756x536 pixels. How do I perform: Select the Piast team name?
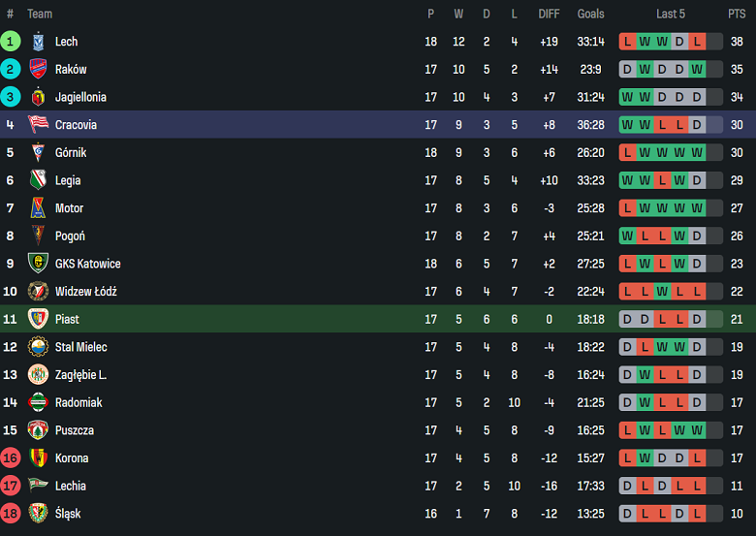pos(67,319)
